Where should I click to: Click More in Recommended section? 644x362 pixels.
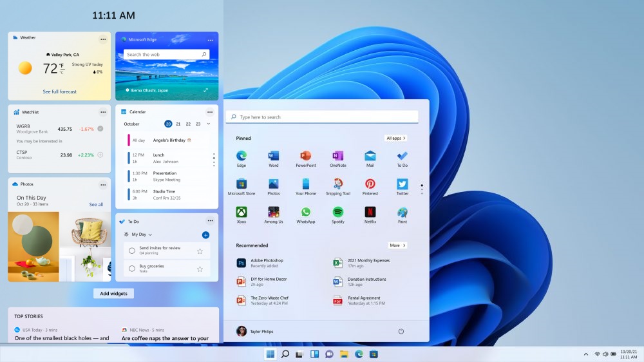coord(397,245)
